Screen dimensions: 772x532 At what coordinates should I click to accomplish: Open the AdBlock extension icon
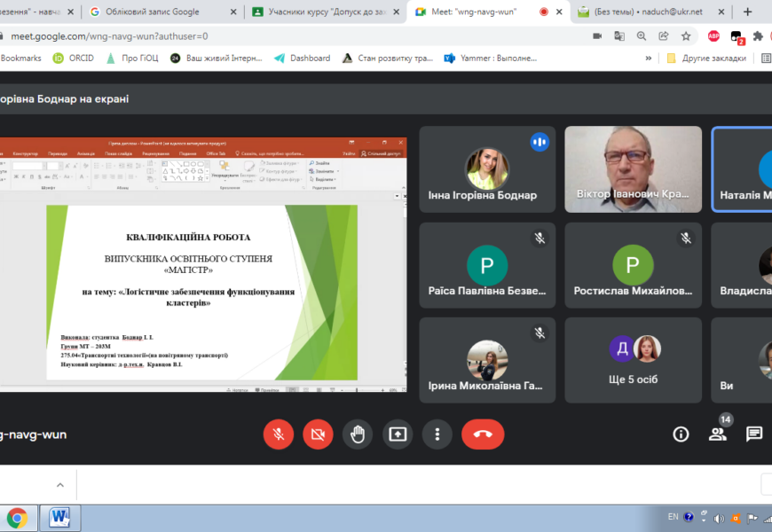click(713, 36)
